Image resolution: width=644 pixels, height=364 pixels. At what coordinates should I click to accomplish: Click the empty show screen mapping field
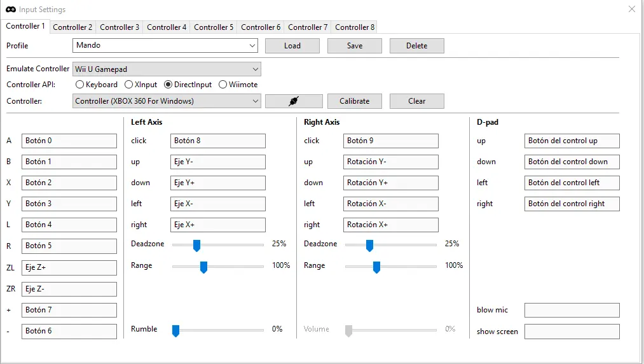pos(572,332)
